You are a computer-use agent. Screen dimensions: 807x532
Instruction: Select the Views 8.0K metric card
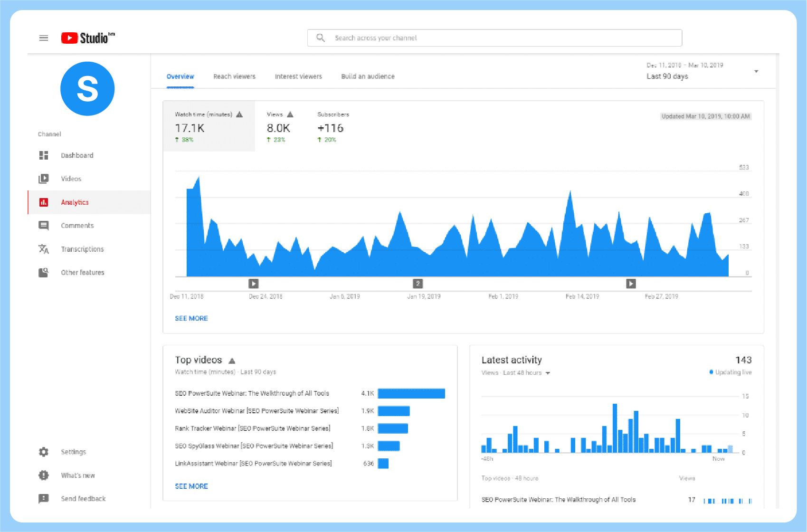coord(280,126)
